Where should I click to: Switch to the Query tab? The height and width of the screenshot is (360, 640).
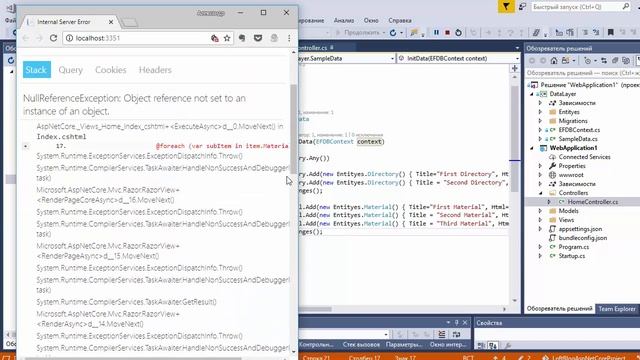coord(71,70)
